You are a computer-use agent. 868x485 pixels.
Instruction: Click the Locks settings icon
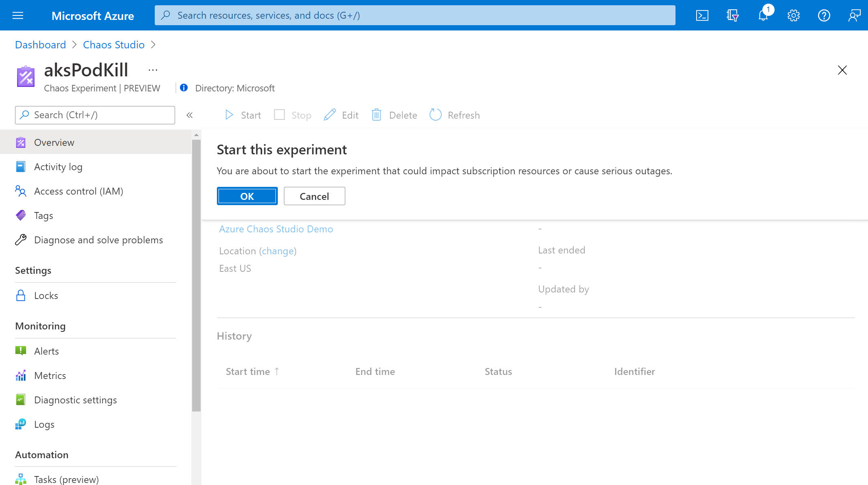pyautogui.click(x=22, y=295)
